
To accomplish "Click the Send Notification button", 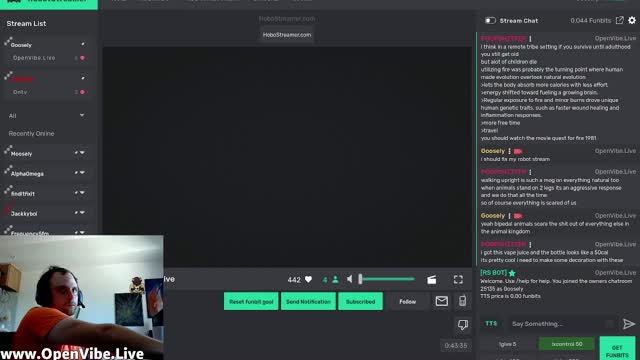I will (308, 301).
